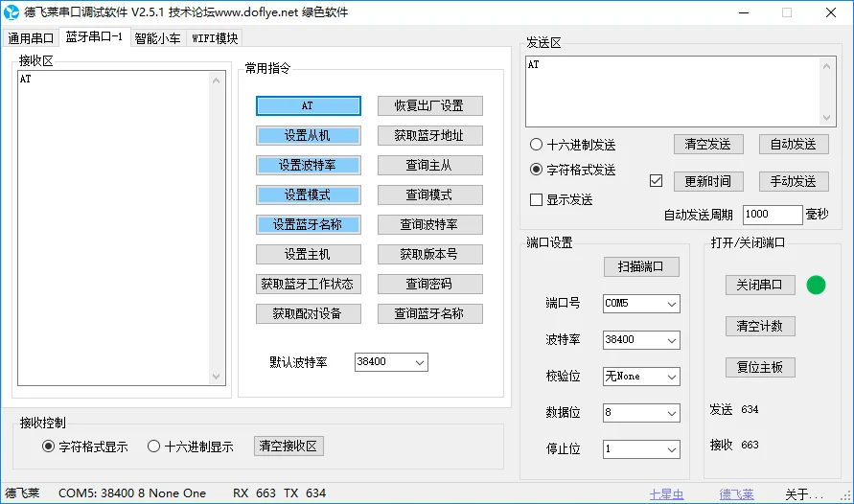Click the 设置从机 button

[x=309, y=135]
